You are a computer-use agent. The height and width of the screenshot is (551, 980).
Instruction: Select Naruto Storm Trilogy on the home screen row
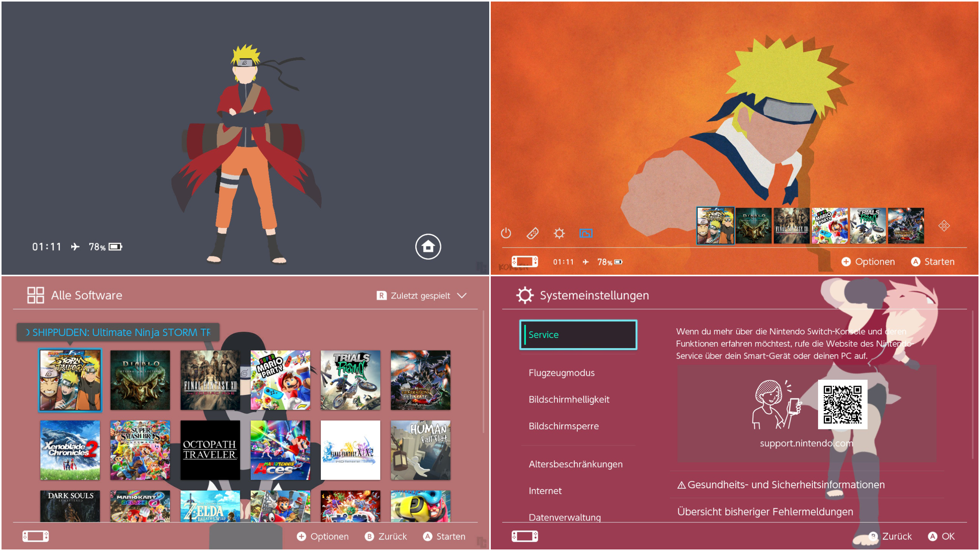pyautogui.click(x=715, y=226)
